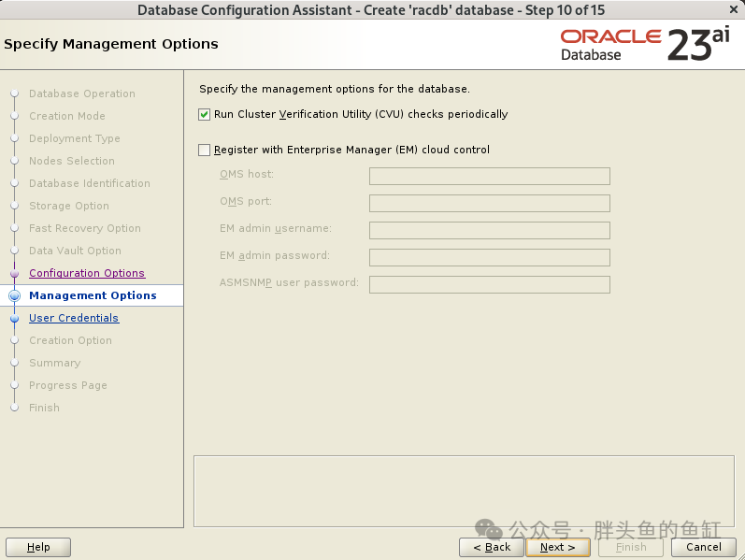Click Progress Page step text
The image size is (745, 560).
[68, 385]
